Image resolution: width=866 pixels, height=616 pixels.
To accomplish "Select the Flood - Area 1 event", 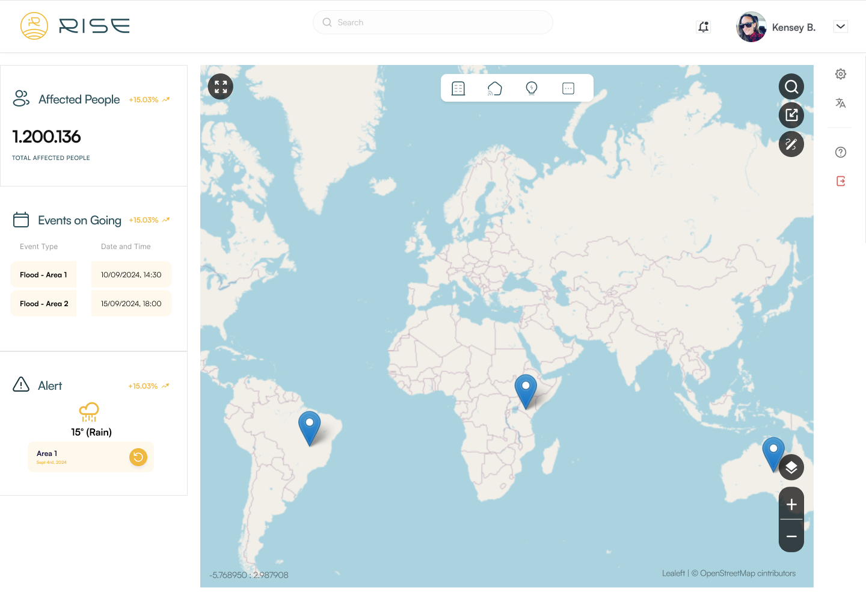I will pos(43,275).
